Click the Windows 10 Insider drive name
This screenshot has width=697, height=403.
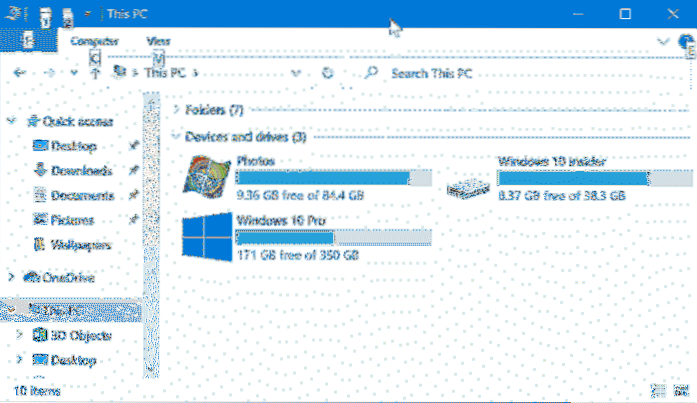[552, 161]
